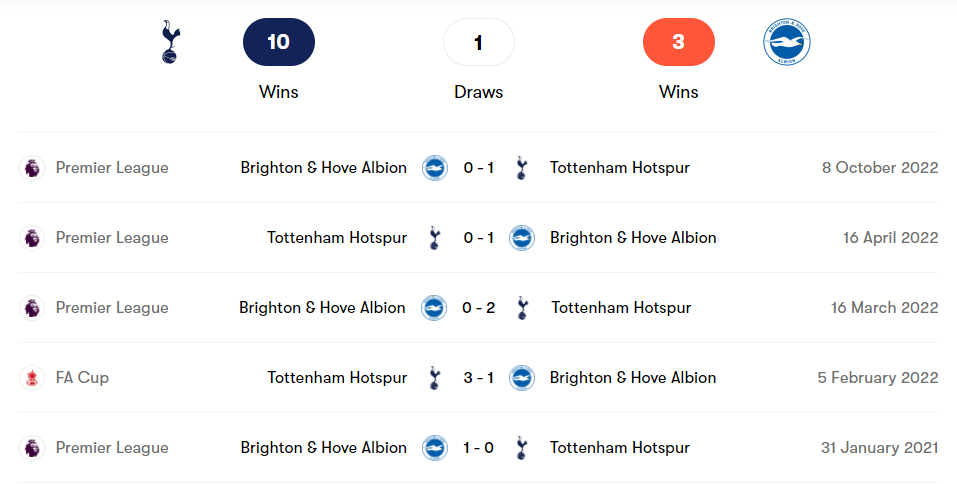Click the 31 January 2021 match date
This screenshot has height=484, width=957.
879,448
